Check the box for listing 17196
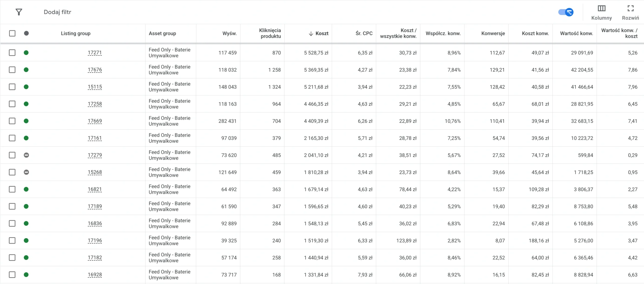The width and height of the screenshot is (644, 284). point(12,241)
